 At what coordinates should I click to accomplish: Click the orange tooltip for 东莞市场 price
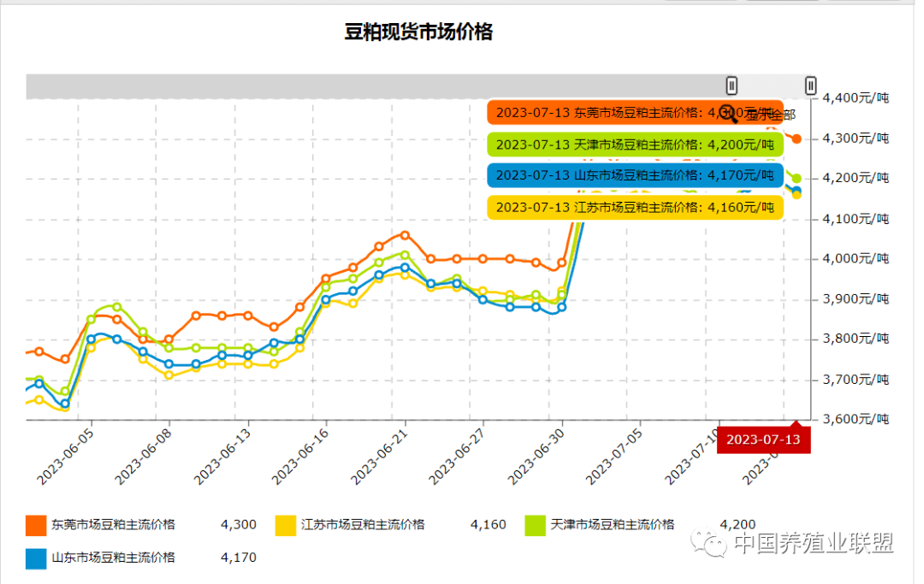click(635, 113)
